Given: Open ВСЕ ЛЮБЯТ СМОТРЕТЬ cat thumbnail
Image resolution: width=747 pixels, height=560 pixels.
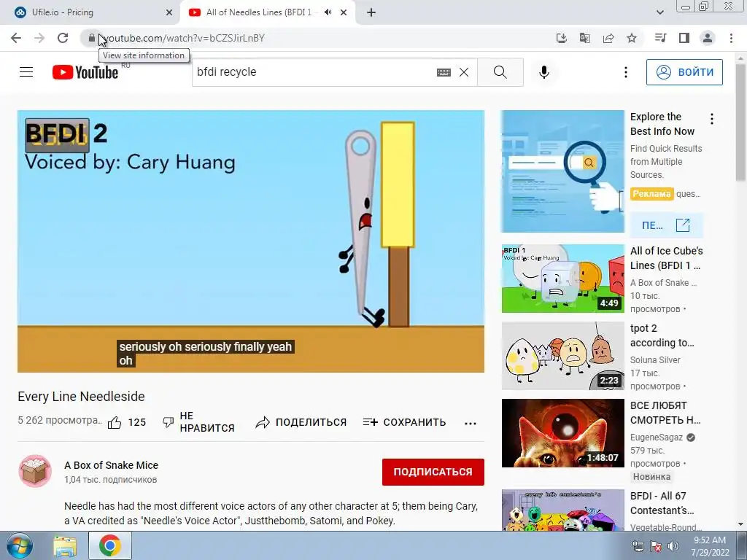Looking at the screenshot, I should coord(562,433).
